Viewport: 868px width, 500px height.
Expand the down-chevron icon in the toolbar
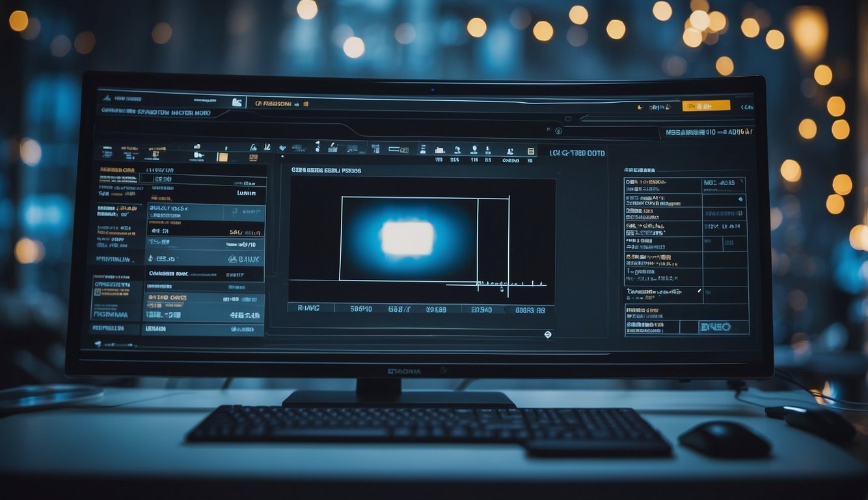click(x=282, y=148)
